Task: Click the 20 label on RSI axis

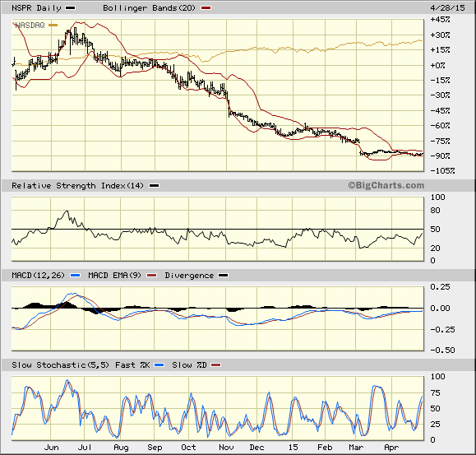Action: coord(435,248)
